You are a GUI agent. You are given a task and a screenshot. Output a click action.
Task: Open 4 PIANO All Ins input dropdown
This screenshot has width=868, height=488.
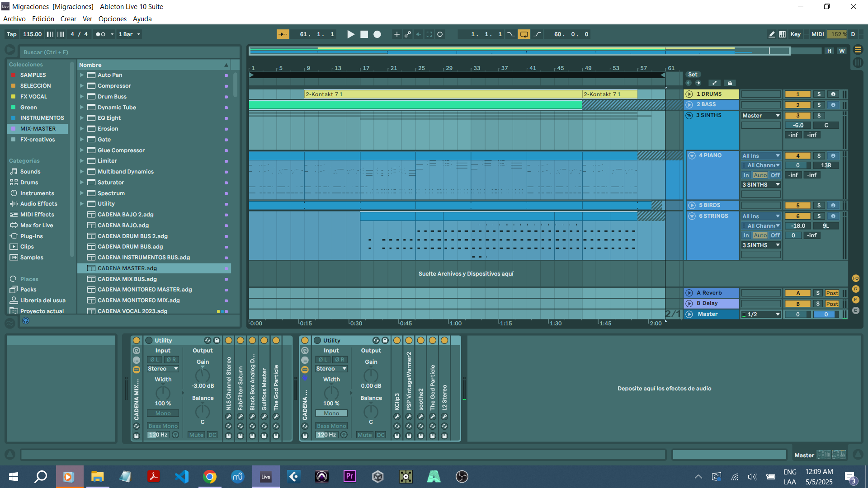761,156
